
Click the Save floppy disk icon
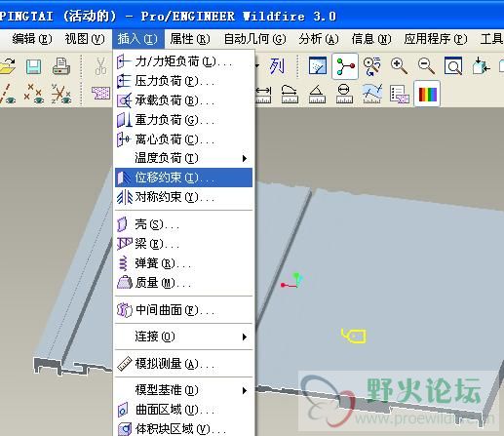tap(33, 67)
